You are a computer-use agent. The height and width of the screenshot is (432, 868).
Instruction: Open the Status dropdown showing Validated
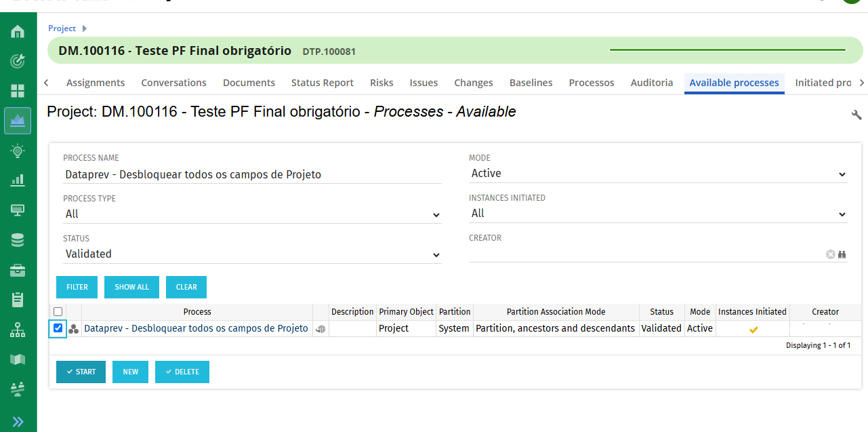[251, 254]
